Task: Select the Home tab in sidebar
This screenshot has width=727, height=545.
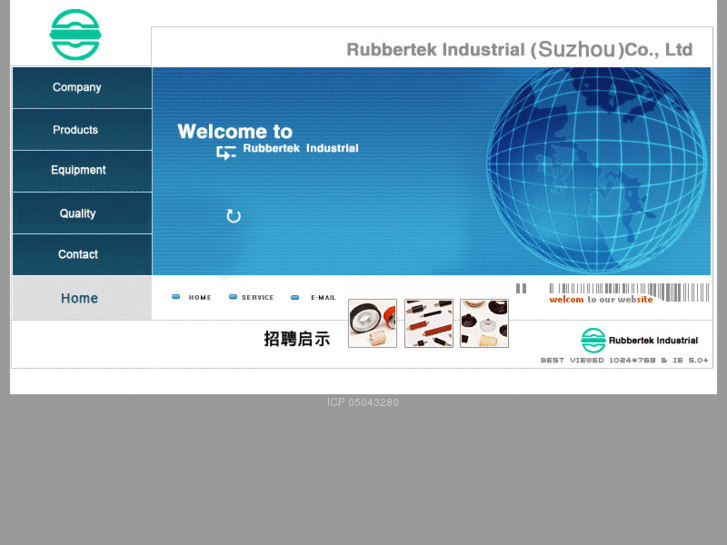Action: click(82, 298)
